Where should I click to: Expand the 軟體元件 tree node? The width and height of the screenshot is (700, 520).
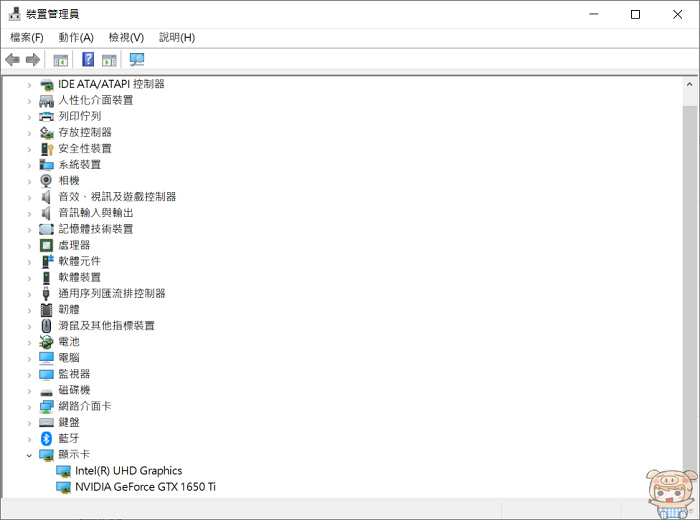pyautogui.click(x=29, y=262)
